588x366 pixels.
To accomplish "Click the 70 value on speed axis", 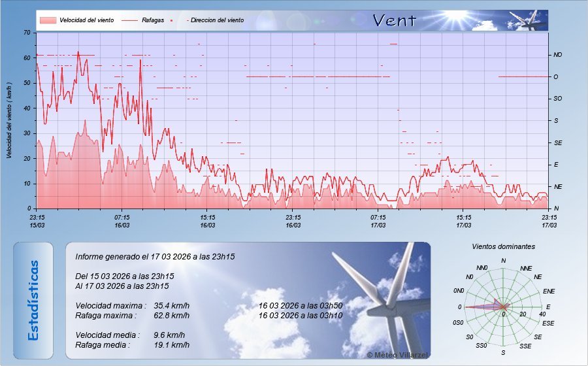I will point(27,32).
